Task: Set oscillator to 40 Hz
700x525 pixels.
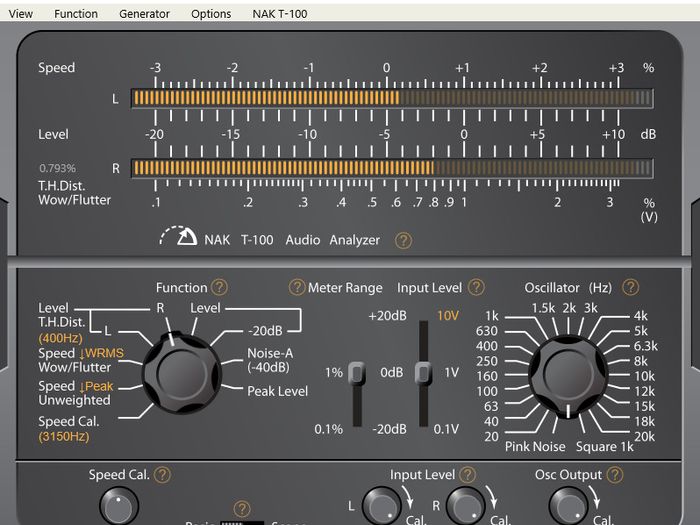Action: click(x=491, y=422)
